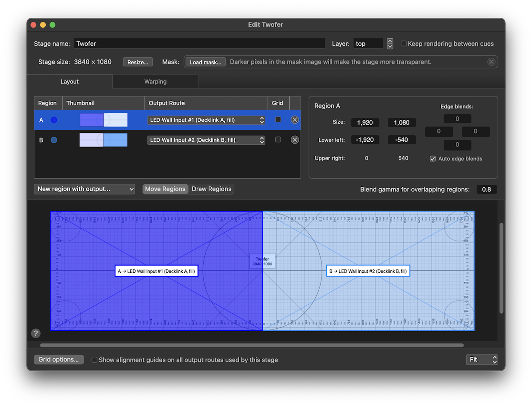The height and width of the screenshot is (406, 532).
Task: Close the Edit Twofer window
Action: click(x=33, y=25)
